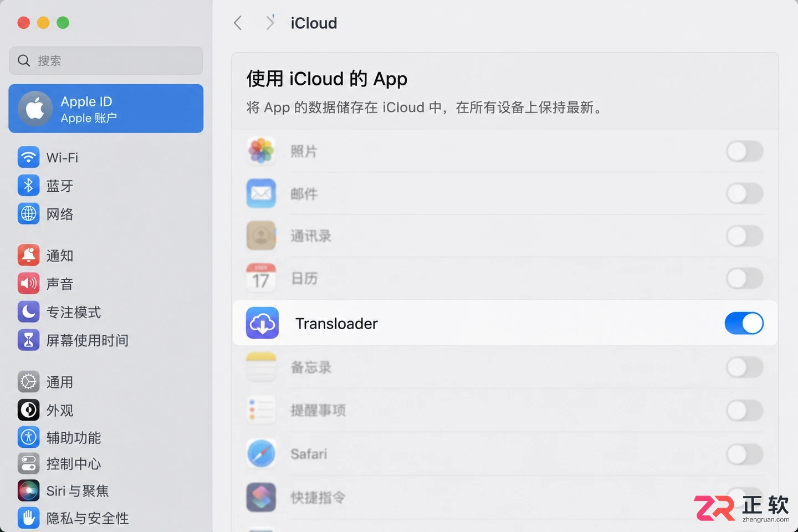
Task: Click the Bluetooth 蓝牙 icon
Action: coord(28,186)
